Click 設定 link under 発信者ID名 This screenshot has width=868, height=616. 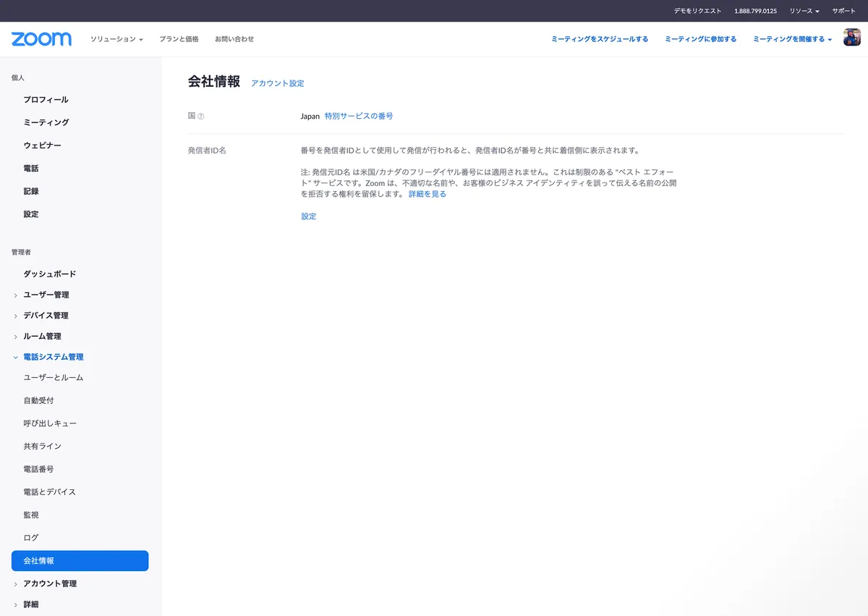pyautogui.click(x=309, y=216)
